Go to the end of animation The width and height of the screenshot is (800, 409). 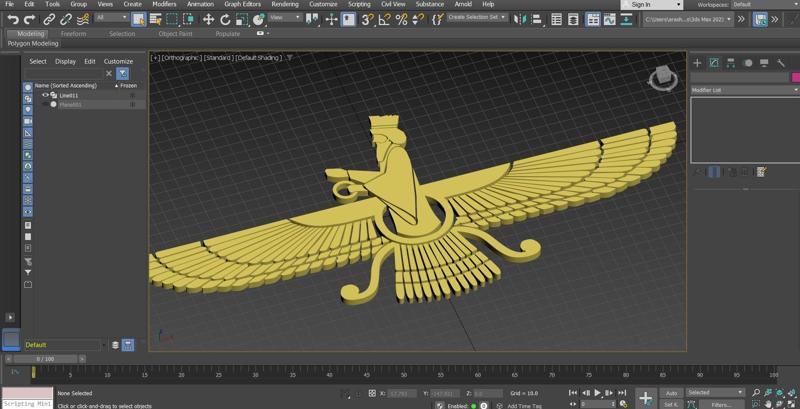[x=622, y=393]
